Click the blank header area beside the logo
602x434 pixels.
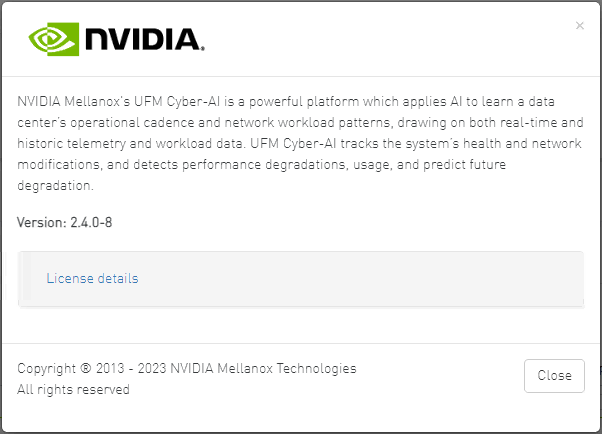pos(380,39)
